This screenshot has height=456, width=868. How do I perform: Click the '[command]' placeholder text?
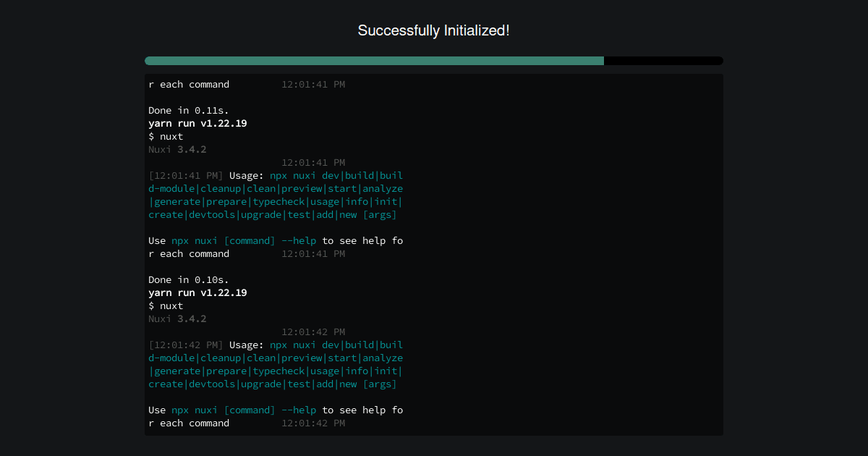(250, 240)
